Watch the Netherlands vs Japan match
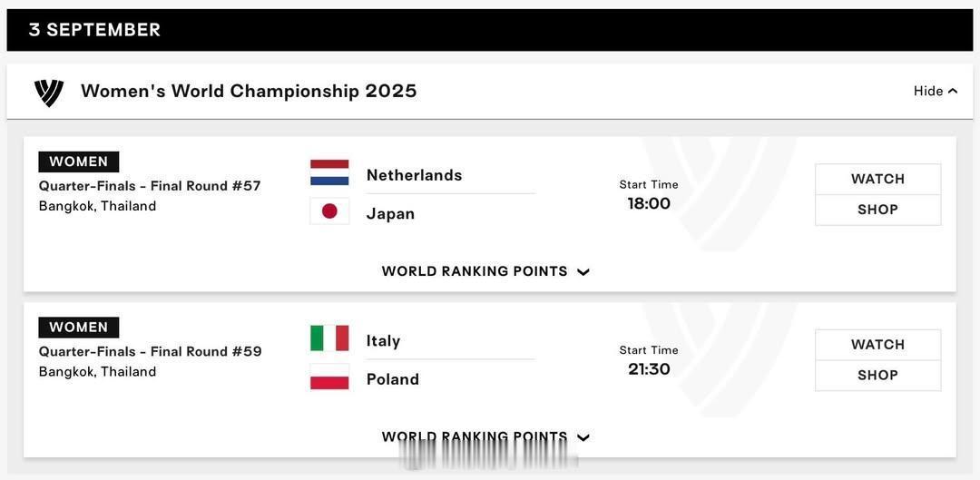 click(877, 179)
